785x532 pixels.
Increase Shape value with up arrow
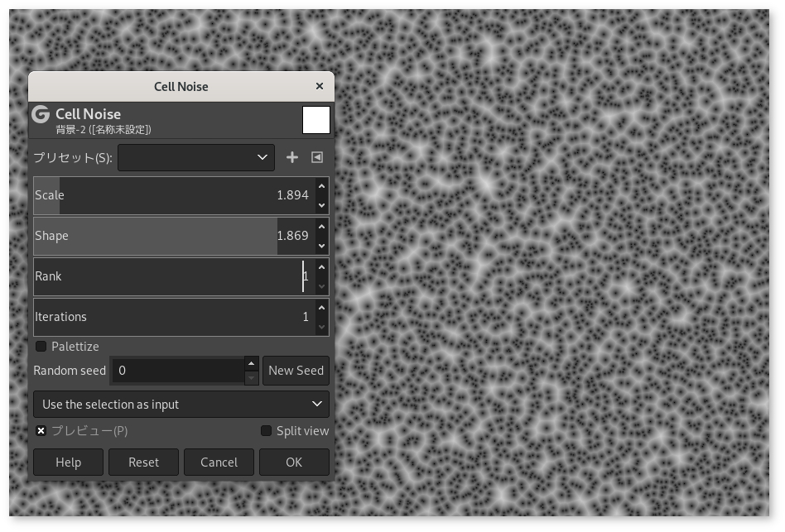pos(321,228)
